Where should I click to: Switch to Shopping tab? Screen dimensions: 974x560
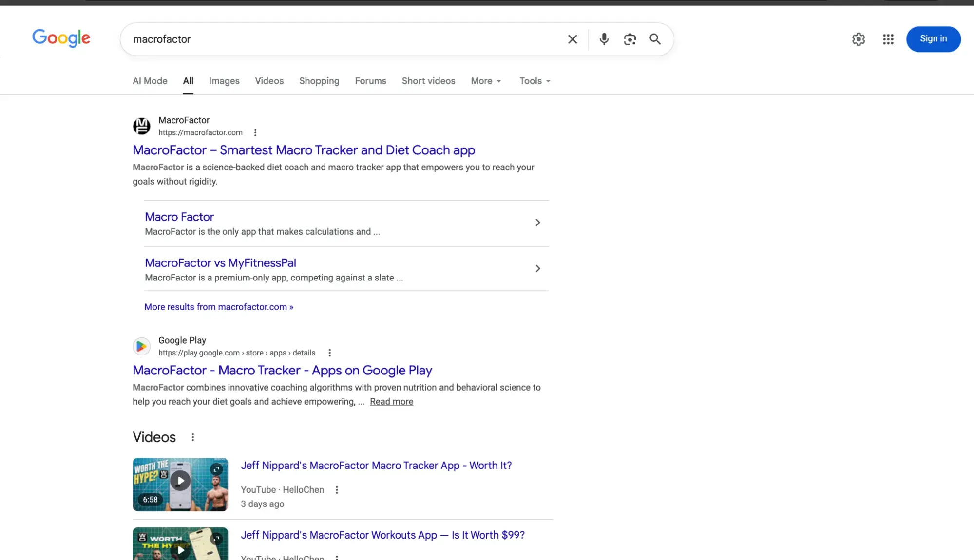[319, 81]
